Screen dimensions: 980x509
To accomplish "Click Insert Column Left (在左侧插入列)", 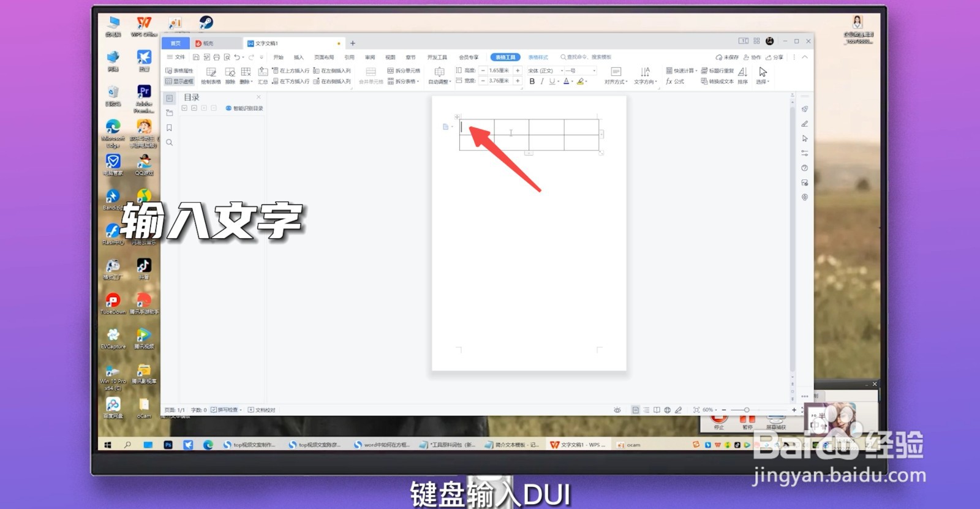I will coord(332,70).
